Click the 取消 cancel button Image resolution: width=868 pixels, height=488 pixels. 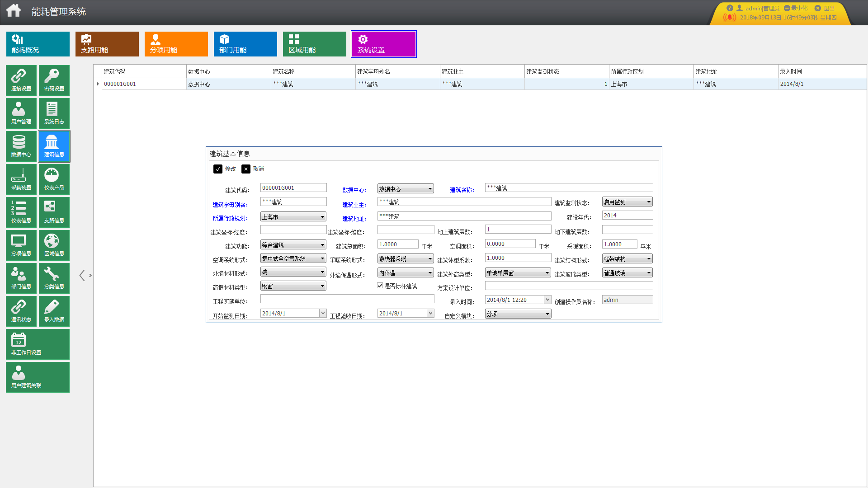[246, 169]
